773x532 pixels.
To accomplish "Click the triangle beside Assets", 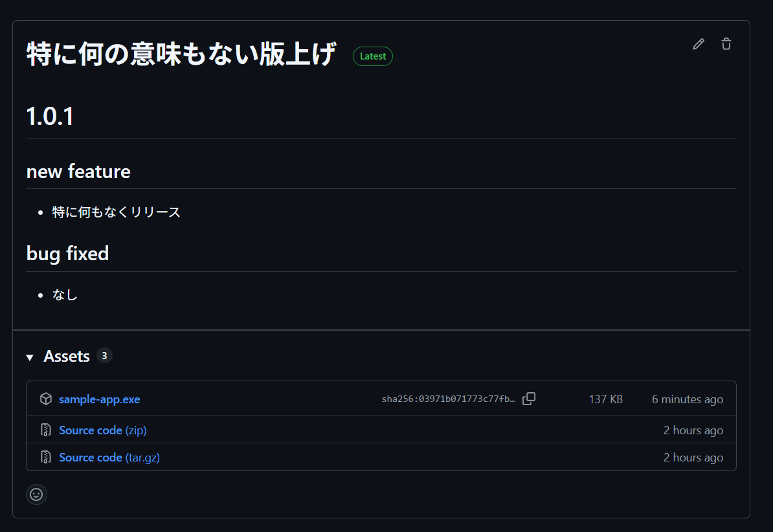I will [x=30, y=357].
